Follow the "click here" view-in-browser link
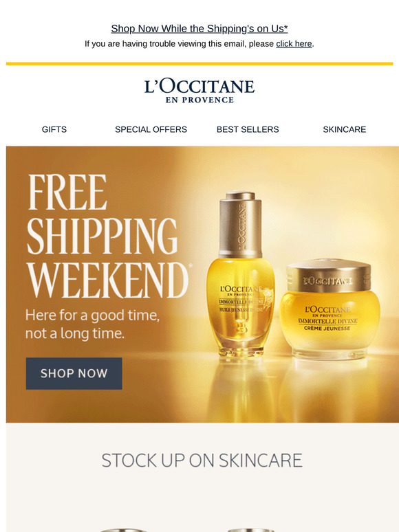 (294, 44)
